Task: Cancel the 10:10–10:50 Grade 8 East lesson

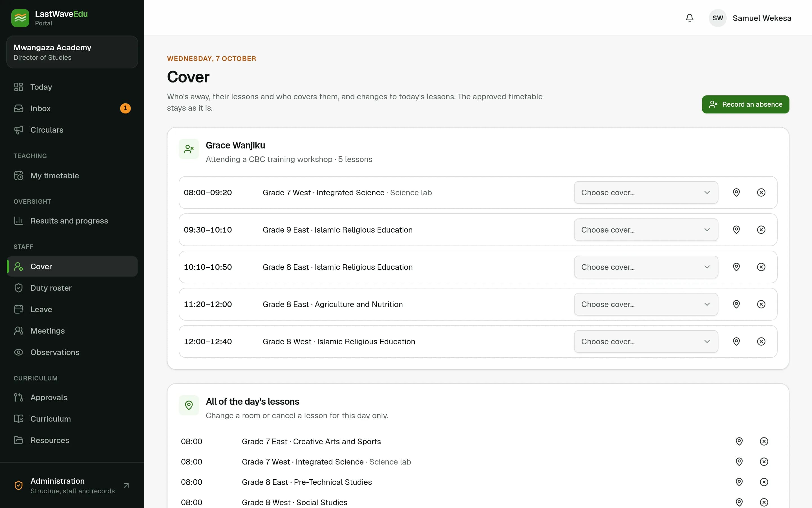Action: 761,267
